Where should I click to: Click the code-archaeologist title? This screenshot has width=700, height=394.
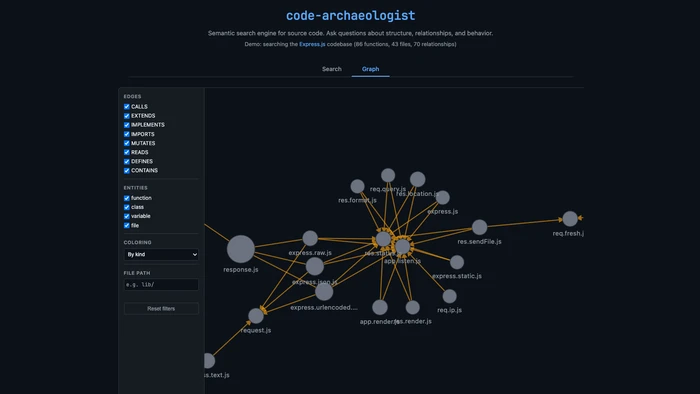click(x=350, y=16)
